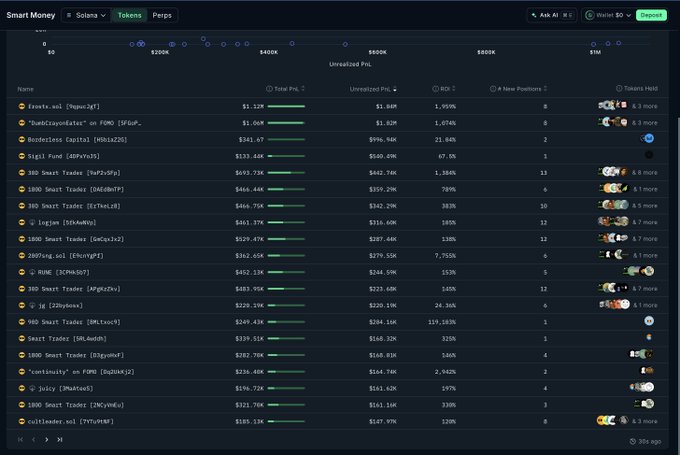Click the Tokens Held info icon
Screen dimensions: 680x455
point(619,88)
